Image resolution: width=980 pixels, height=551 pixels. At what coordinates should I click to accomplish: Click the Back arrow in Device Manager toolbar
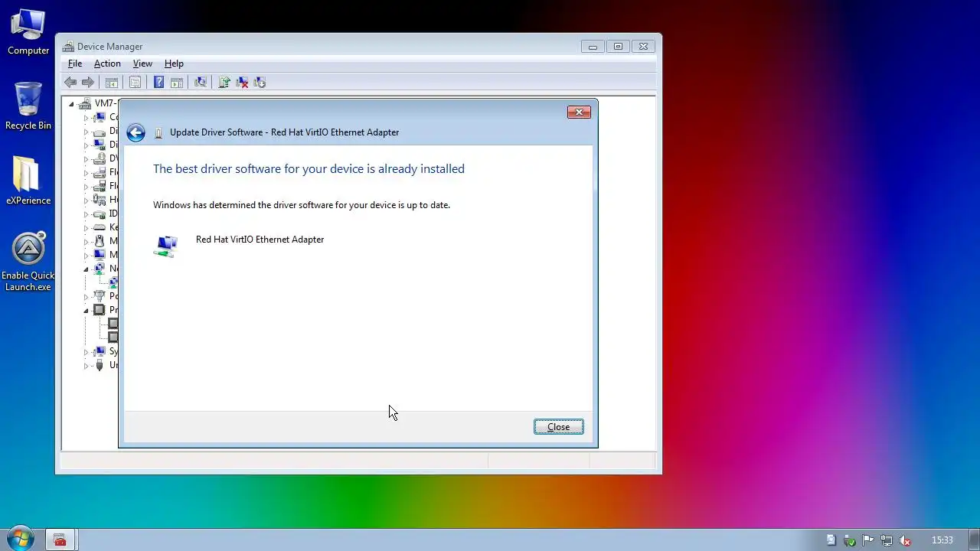tap(70, 83)
